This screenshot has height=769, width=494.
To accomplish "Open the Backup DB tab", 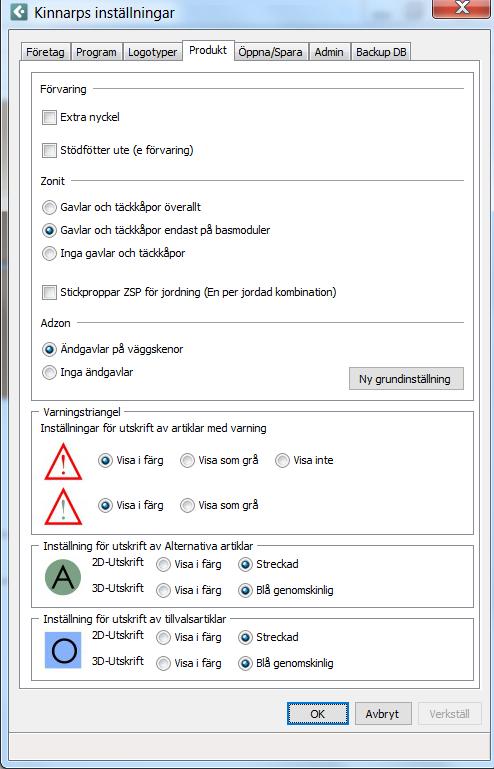I will 381,52.
